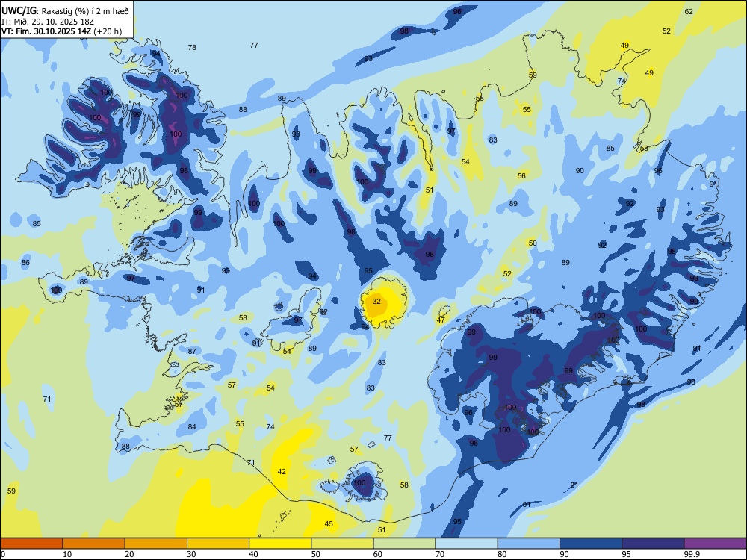This screenshot has height=560, width=747.
Task: Select the bright yellow 40–50 legend swatch
Action: (x=280, y=544)
